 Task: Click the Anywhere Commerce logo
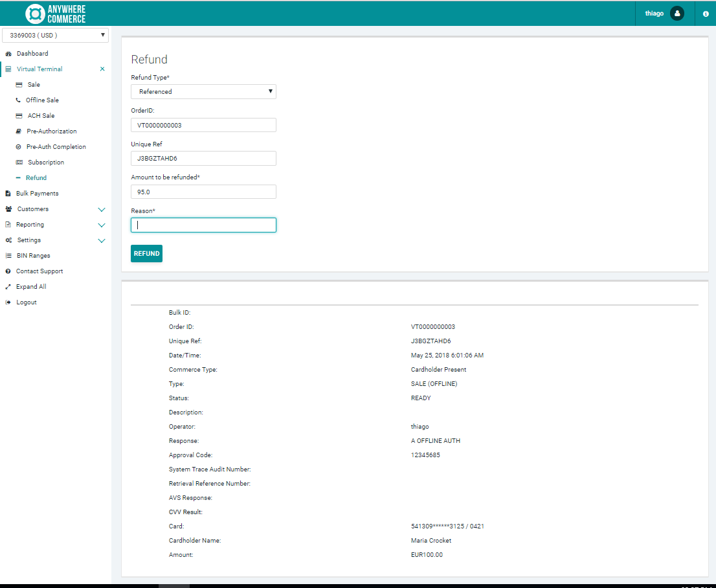tap(55, 14)
